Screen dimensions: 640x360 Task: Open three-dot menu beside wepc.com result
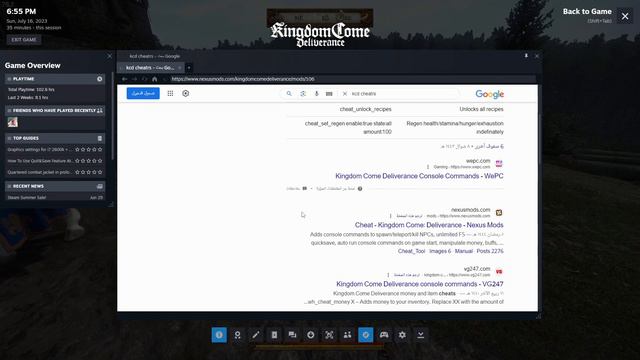428,167
